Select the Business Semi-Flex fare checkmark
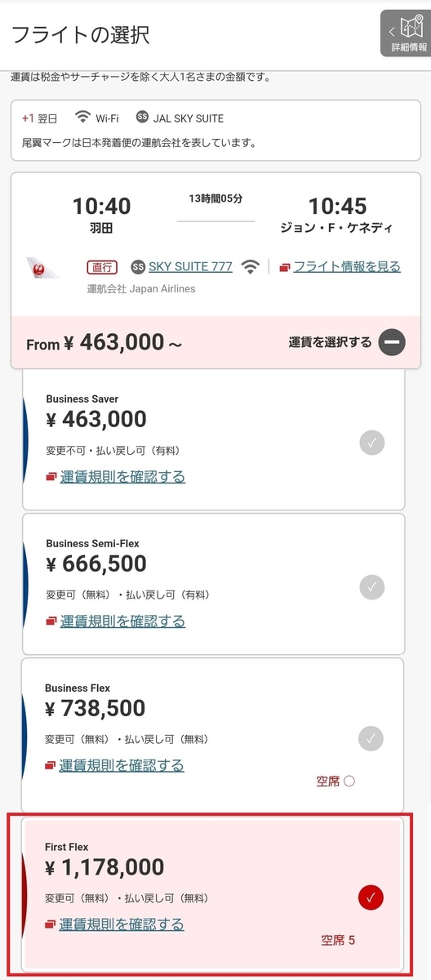431x980 pixels. 371,587
